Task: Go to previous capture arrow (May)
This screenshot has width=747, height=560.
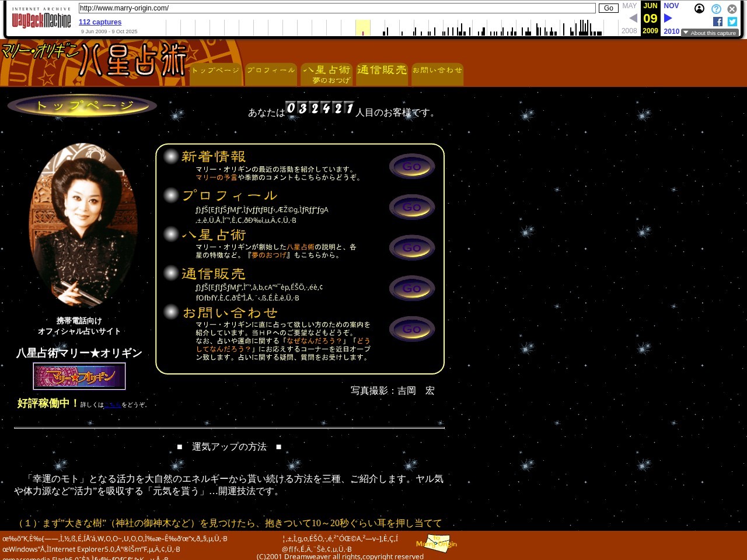Action: tap(633, 19)
